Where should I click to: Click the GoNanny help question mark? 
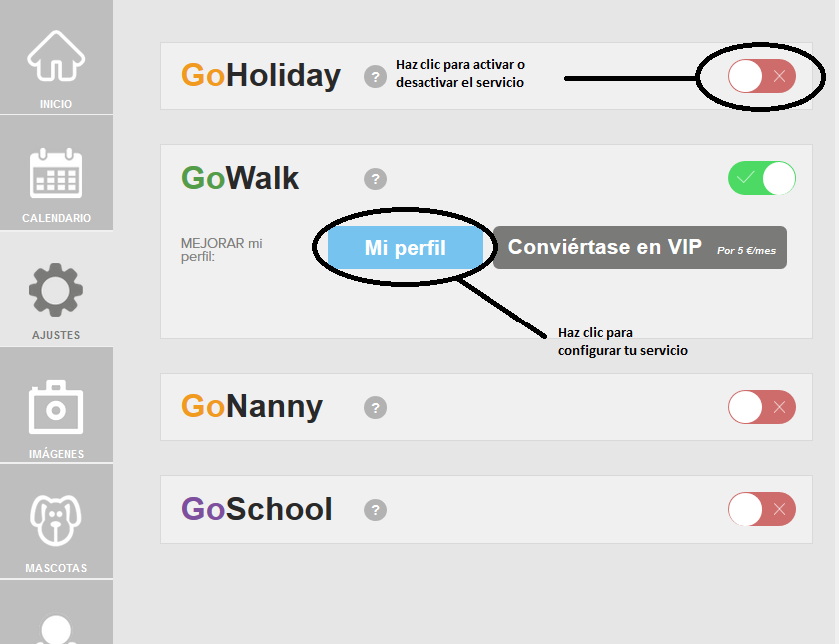(375, 407)
